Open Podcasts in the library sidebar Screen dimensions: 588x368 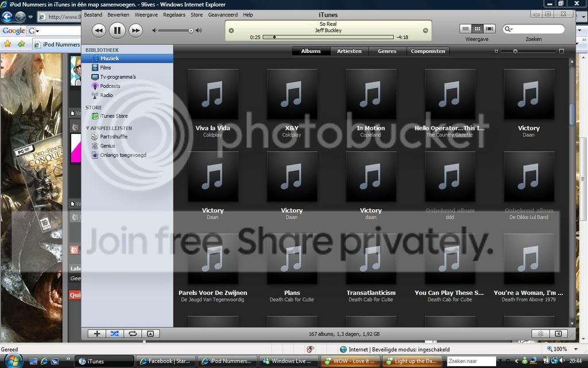pyautogui.click(x=110, y=86)
